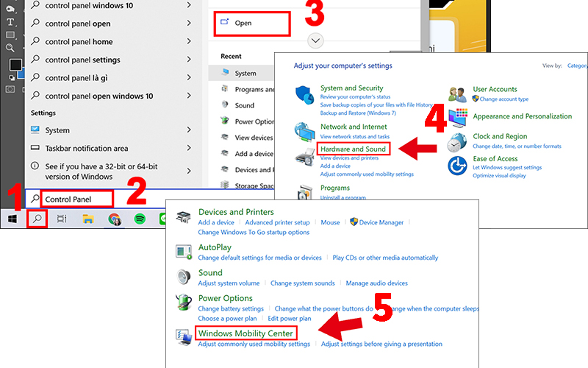
Task: Open the Hardware and Sound category
Action: 353,149
